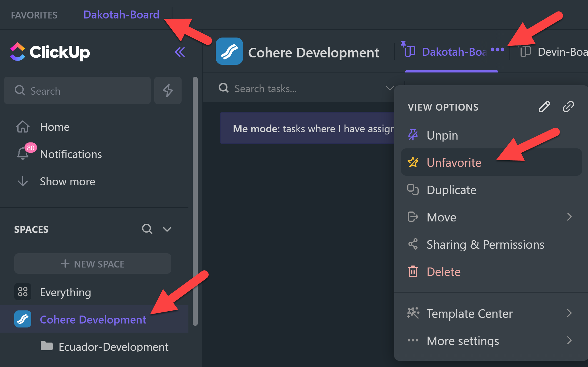Screen dimensions: 588x367
Task: Open Sharing & Permissions
Action: tap(491, 244)
